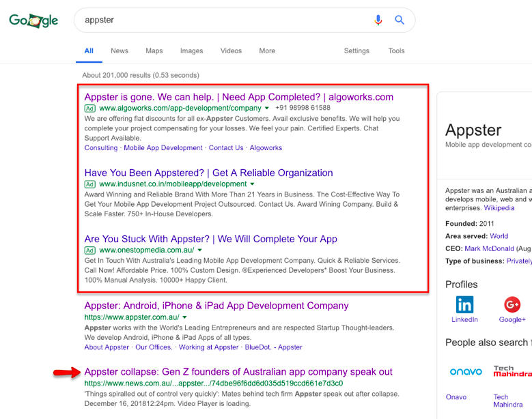This screenshot has height=419, width=532.
Task: Click the Ad badge beside algoworks.com URL
Action: (x=89, y=109)
